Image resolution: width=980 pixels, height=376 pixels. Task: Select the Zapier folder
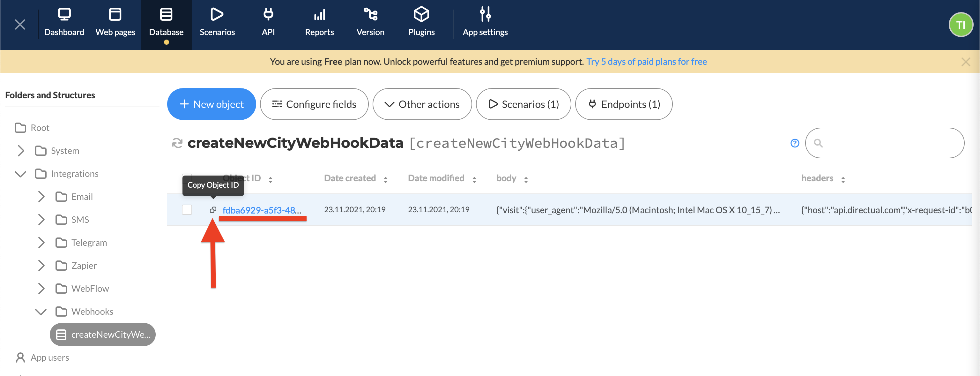[76, 266]
